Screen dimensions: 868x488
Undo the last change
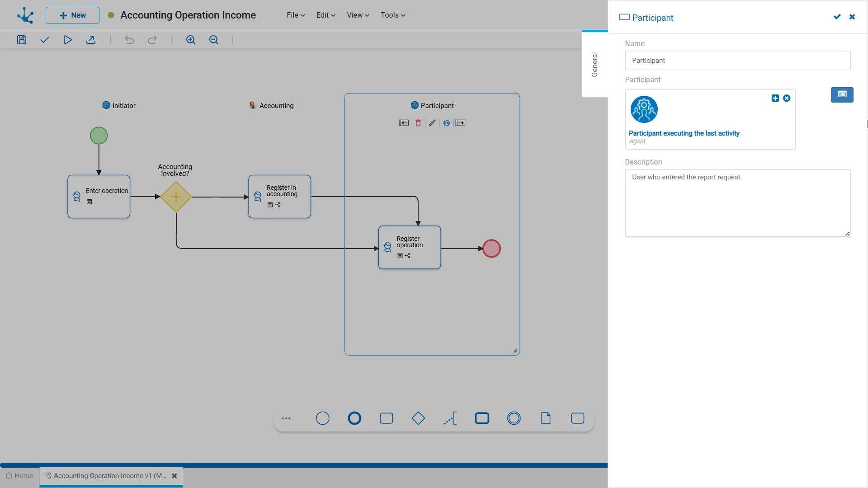(129, 40)
